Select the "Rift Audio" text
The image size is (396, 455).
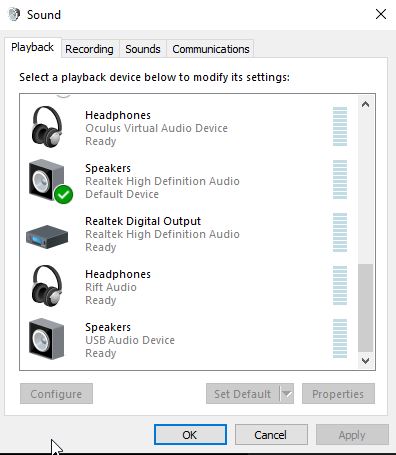(111, 287)
